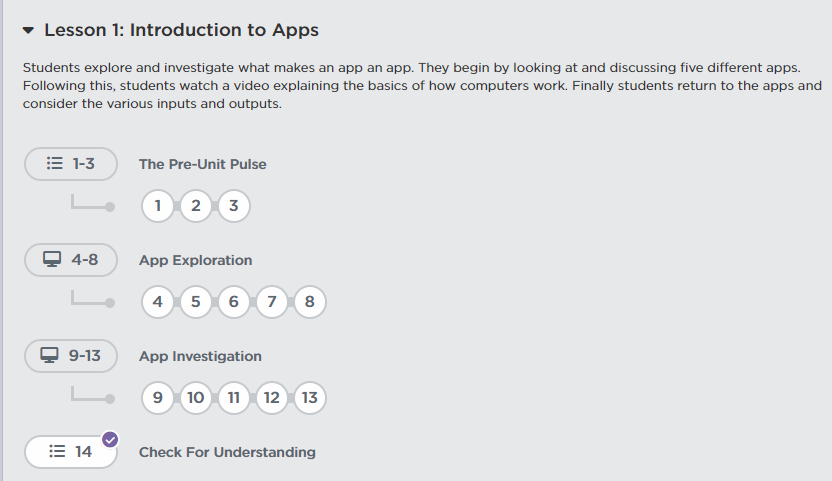Click the Pre-Unit Pulse title
This screenshot has height=481, width=832.
click(x=202, y=164)
